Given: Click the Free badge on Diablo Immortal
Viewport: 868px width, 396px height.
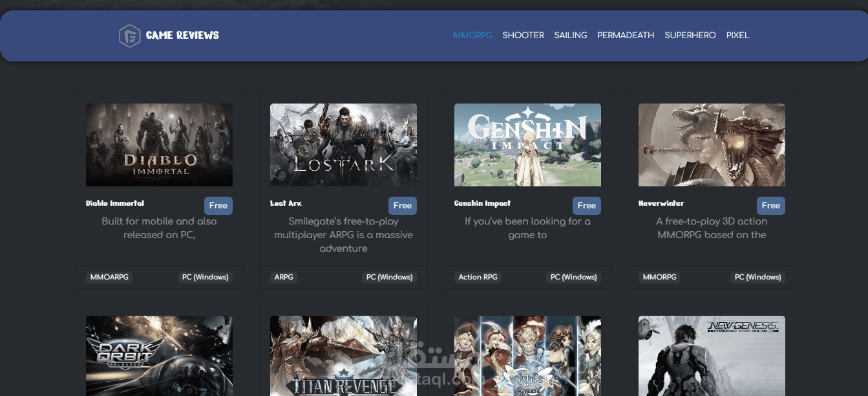Looking at the screenshot, I should click(x=218, y=206).
